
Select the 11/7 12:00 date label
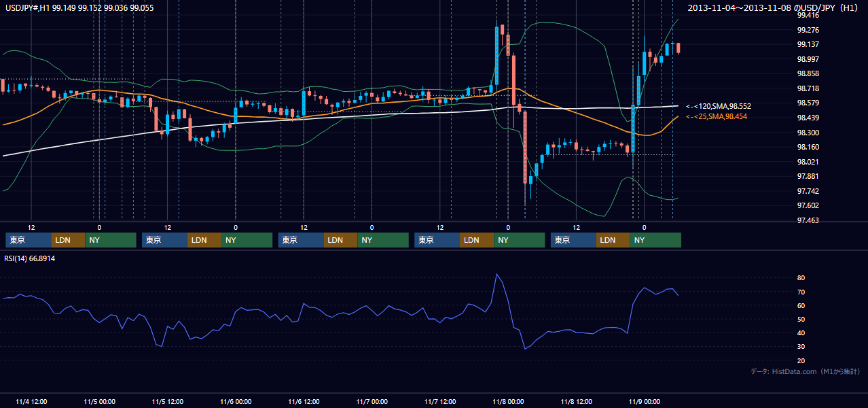pos(440,402)
